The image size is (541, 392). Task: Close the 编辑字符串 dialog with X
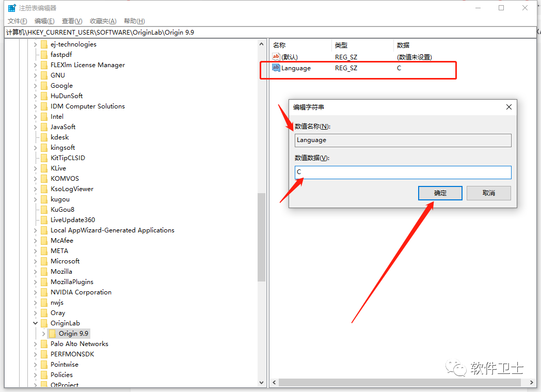pos(508,107)
